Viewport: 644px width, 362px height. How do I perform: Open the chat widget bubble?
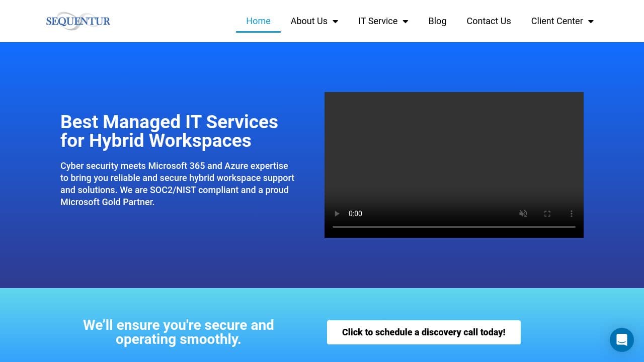(x=622, y=340)
